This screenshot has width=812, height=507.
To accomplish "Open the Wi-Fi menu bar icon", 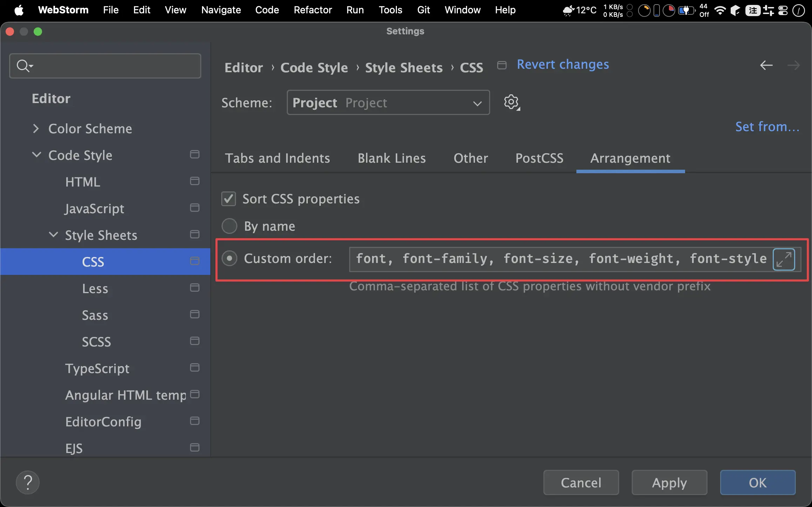I will (719, 11).
